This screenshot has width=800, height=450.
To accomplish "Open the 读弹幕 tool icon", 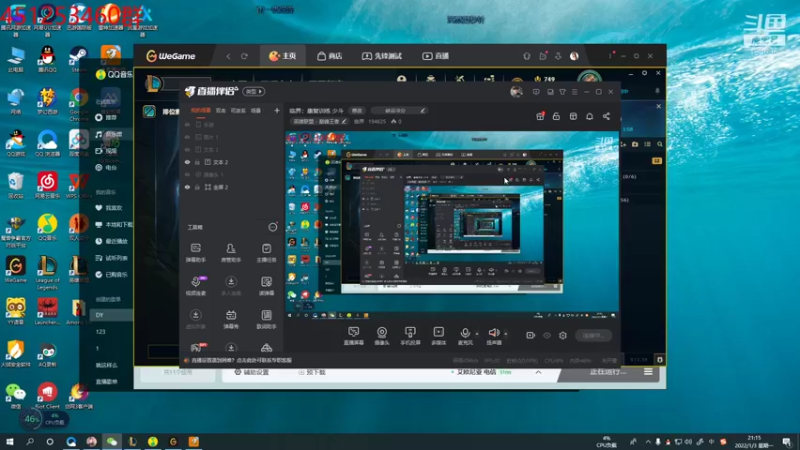I will coord(266,286).
